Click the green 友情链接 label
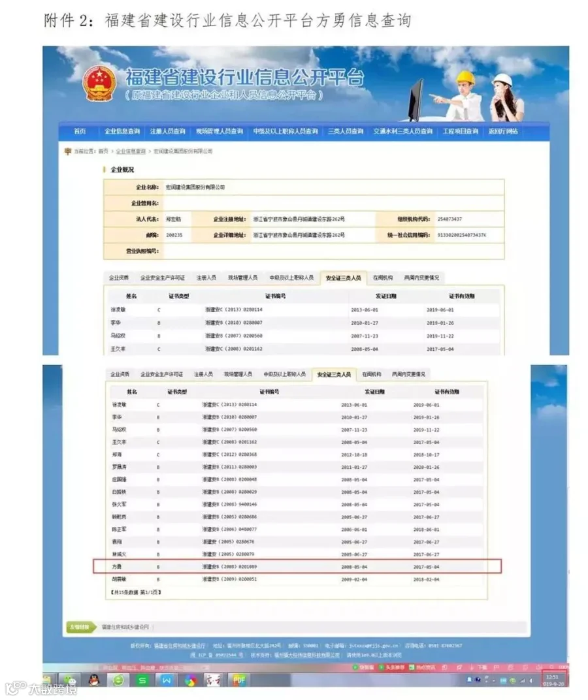This screenshot has width=588, height=700. pos(80,628)
